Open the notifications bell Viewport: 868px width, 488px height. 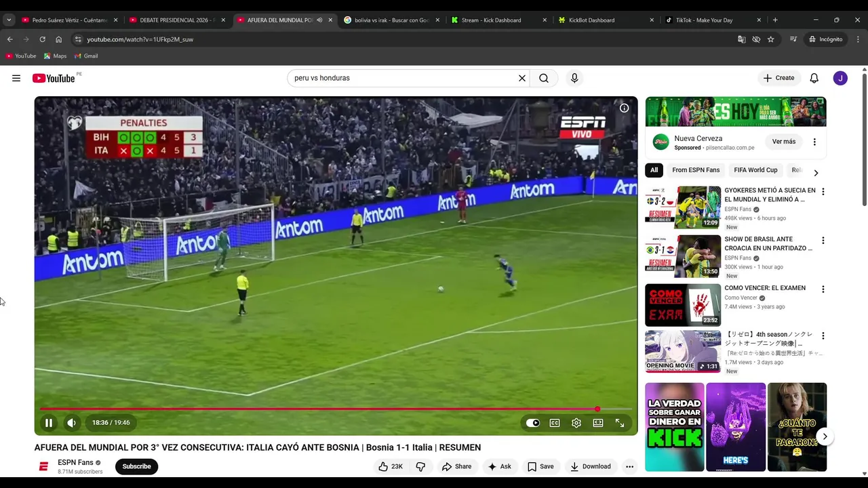[x=814, y=78]
